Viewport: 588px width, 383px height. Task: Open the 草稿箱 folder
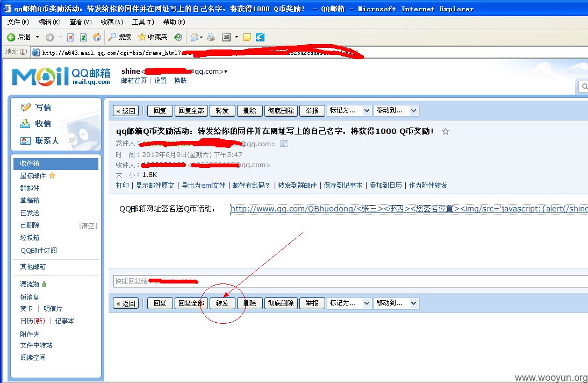(30, 201)
